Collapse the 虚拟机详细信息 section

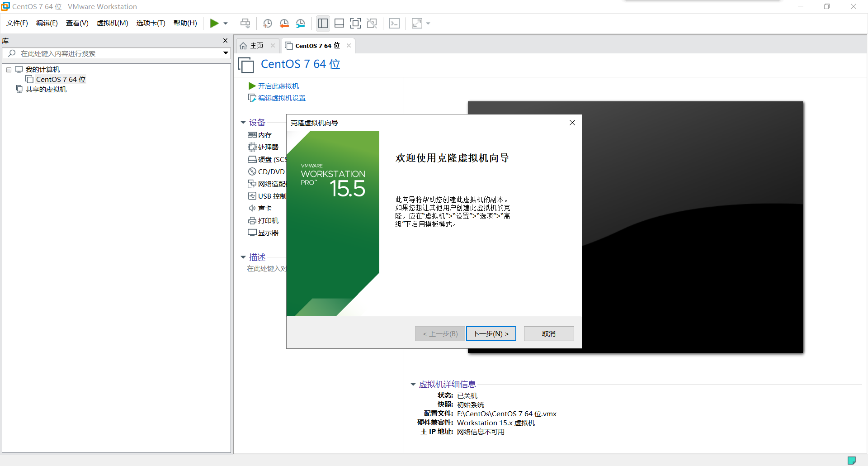click(413, 385)
